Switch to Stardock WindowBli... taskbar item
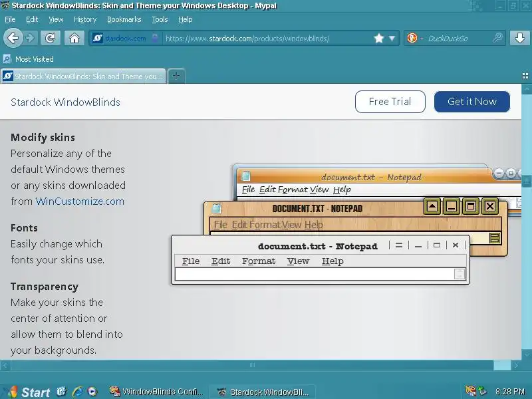 pos(263,392)
